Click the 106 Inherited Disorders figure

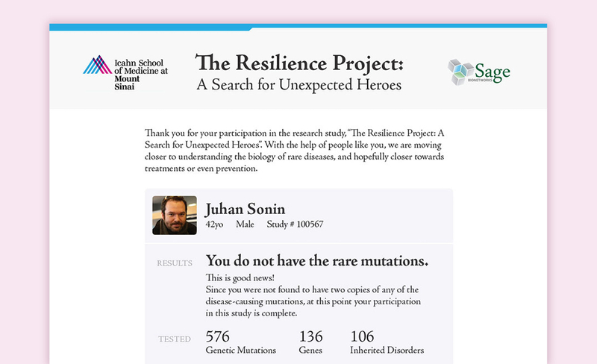[387, 342]
